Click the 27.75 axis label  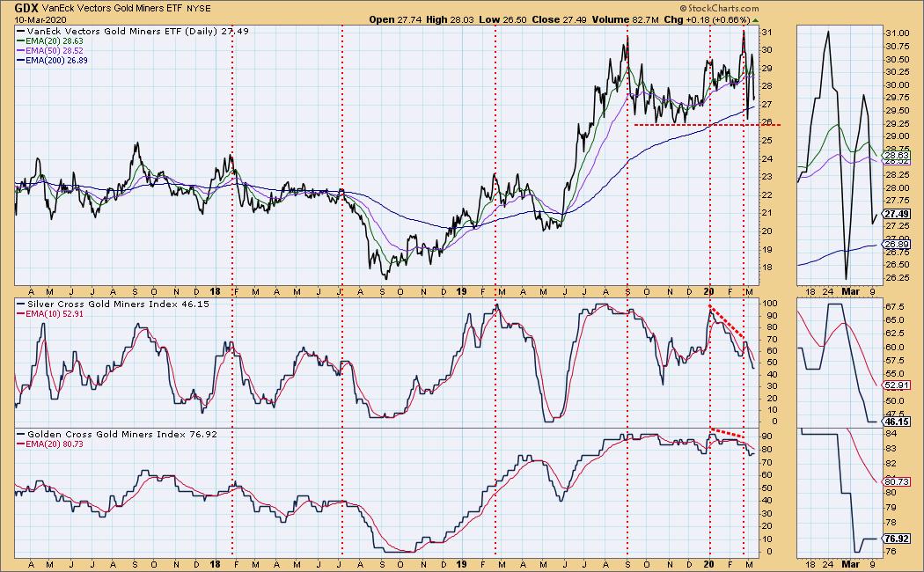click(x=897, y=201)
